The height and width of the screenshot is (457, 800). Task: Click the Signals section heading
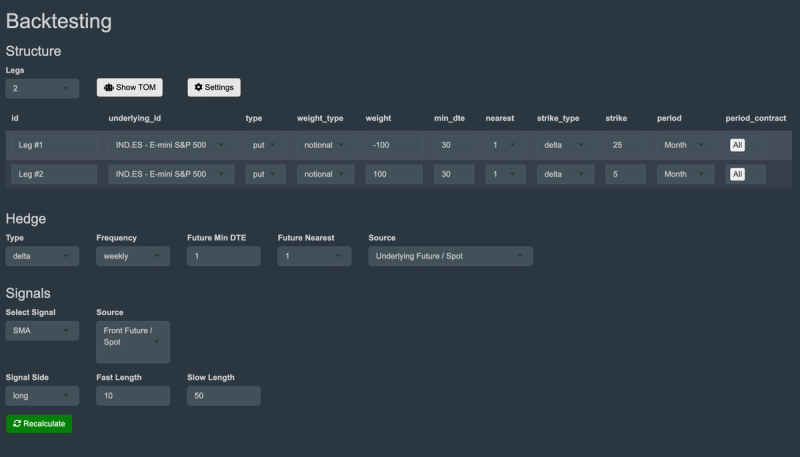pos(28,293)
